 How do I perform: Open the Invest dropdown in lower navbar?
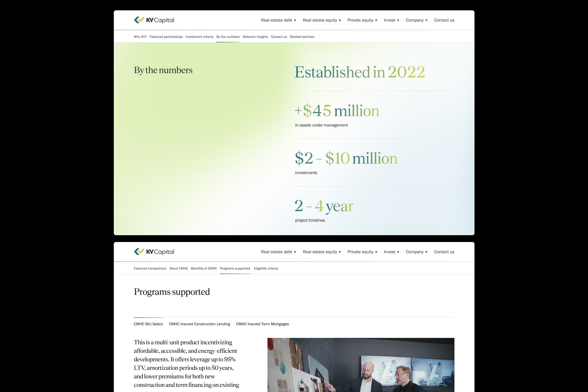click(x=391, y=252)
